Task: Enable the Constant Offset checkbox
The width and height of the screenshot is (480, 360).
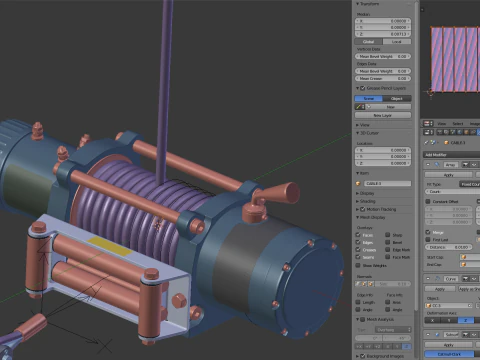Action: [428, 201]
